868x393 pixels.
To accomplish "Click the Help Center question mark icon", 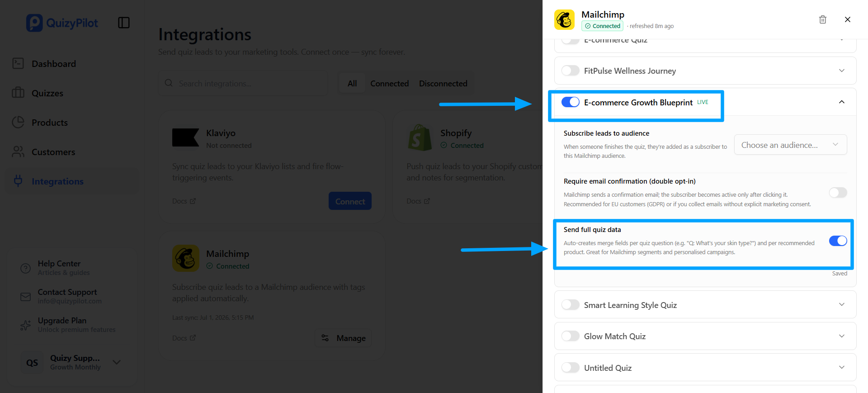I will coord(26,268).
